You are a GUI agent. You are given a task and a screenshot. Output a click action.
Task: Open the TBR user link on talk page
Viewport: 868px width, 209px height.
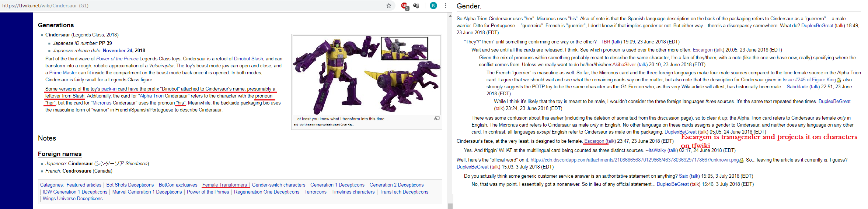pos(605,42)
